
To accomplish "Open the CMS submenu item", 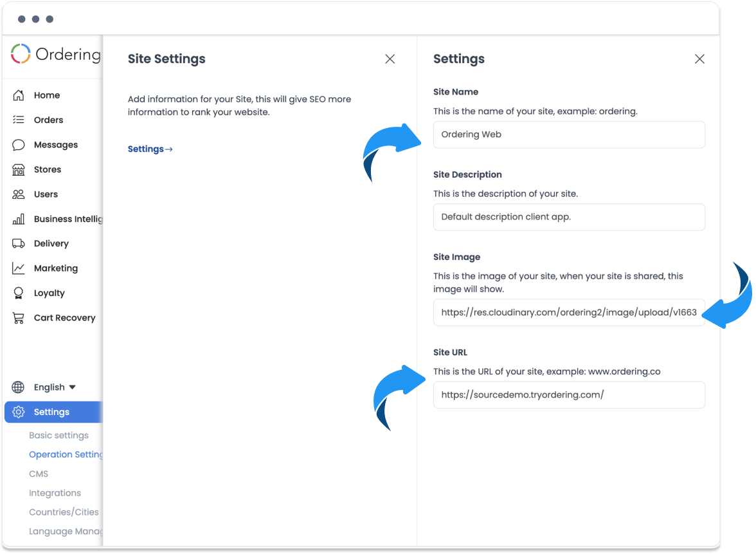I will pos(39,474).
